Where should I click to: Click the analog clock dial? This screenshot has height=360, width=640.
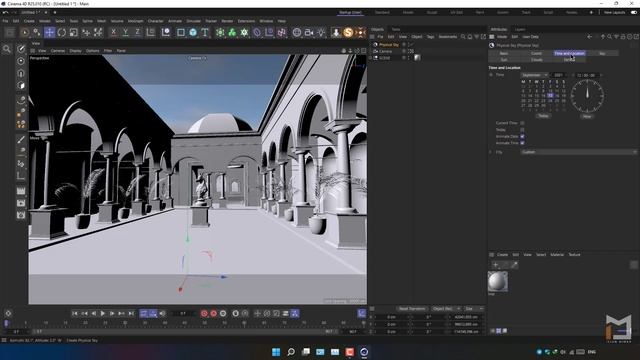click(x=587, y=96)
